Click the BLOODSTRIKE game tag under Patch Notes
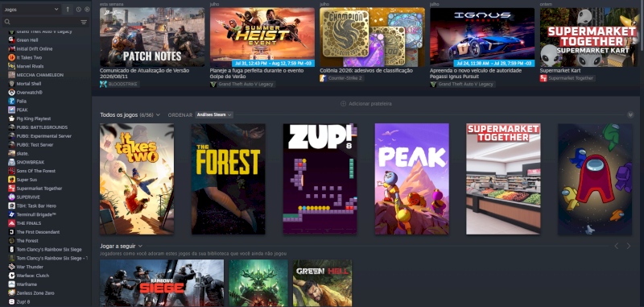This screenshot has height=307, width=644. (119, 85)
